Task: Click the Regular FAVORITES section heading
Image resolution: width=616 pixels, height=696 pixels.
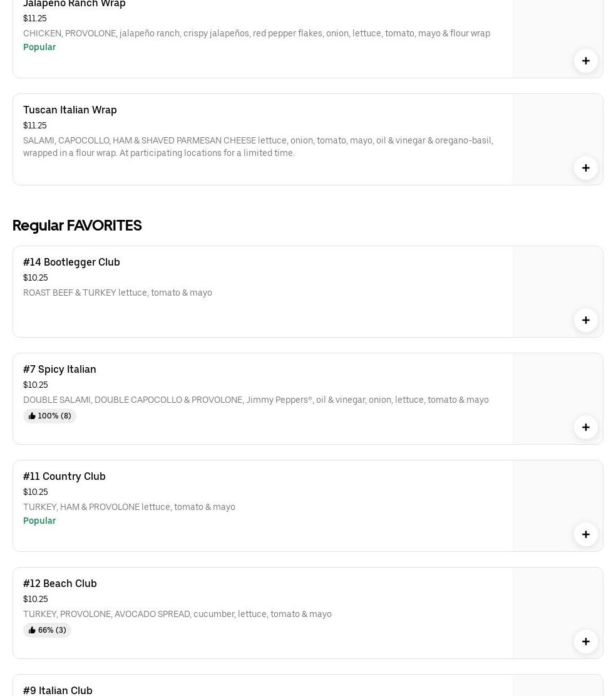Action: (77, 225)
